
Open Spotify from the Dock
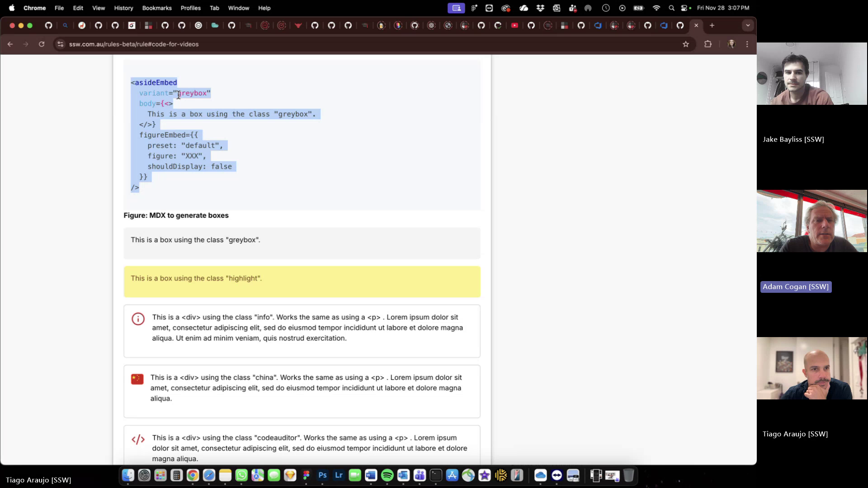coord(387,475)
